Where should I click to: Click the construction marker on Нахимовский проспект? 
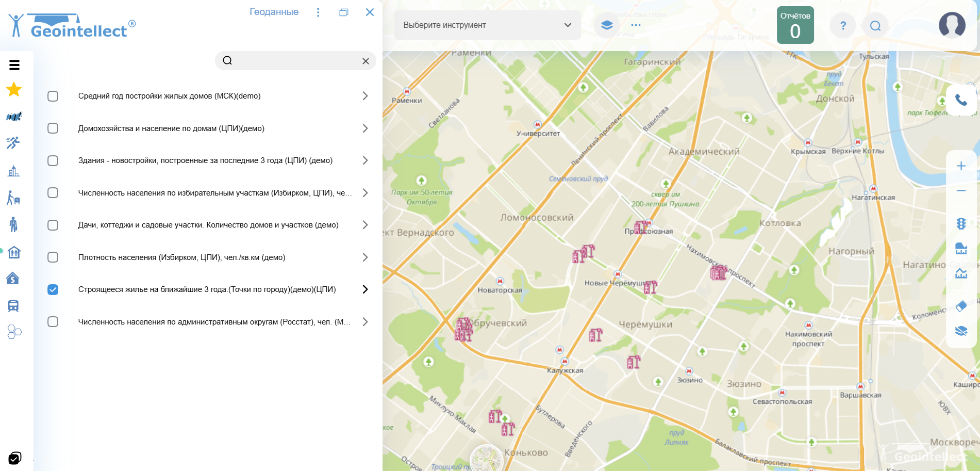click(718, 272)
